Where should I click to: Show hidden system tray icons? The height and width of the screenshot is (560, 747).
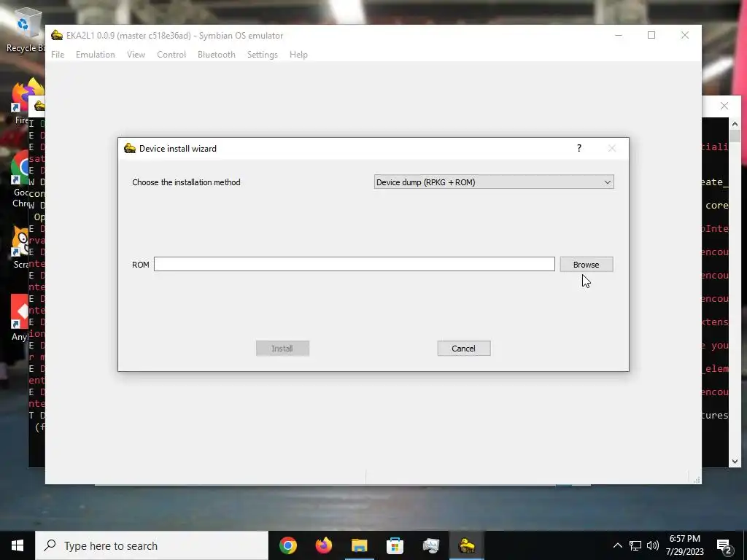click(x=617, y=545)
